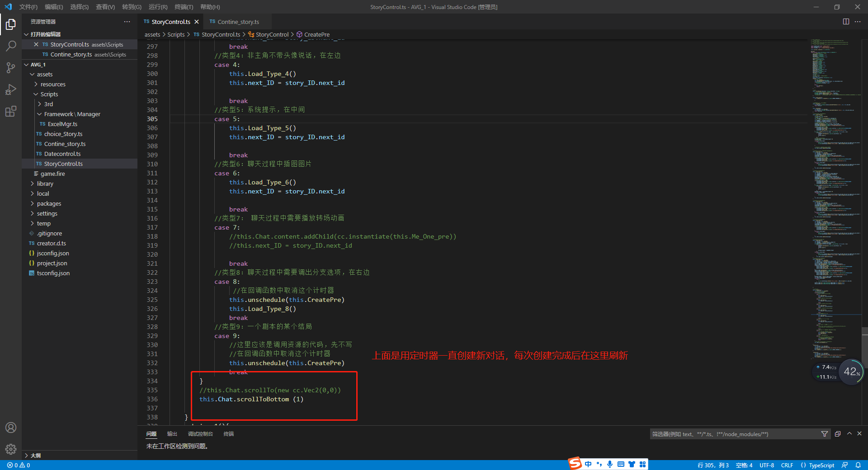
Task: Open notifications bell in status bar
Action: click(x=858, y=465)
